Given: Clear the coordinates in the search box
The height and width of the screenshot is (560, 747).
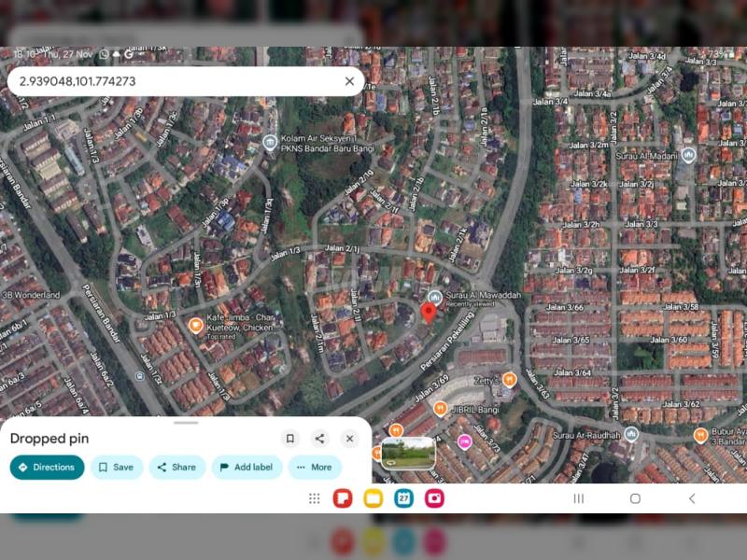Looking at the screenshot, I should pyautogui.click(x=349, y=81).
